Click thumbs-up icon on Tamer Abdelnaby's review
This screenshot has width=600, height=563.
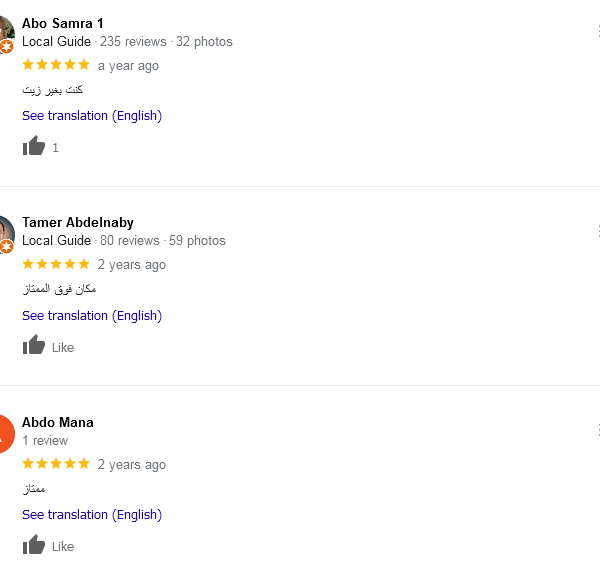tap(34, 346)
